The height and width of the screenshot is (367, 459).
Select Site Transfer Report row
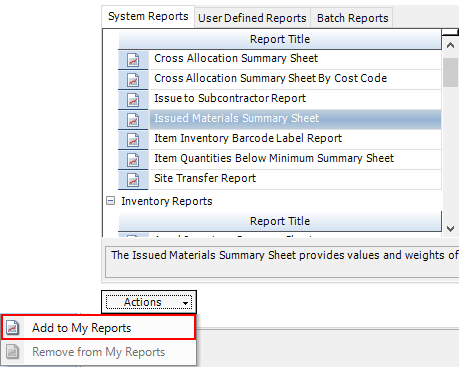click(295, 180)
